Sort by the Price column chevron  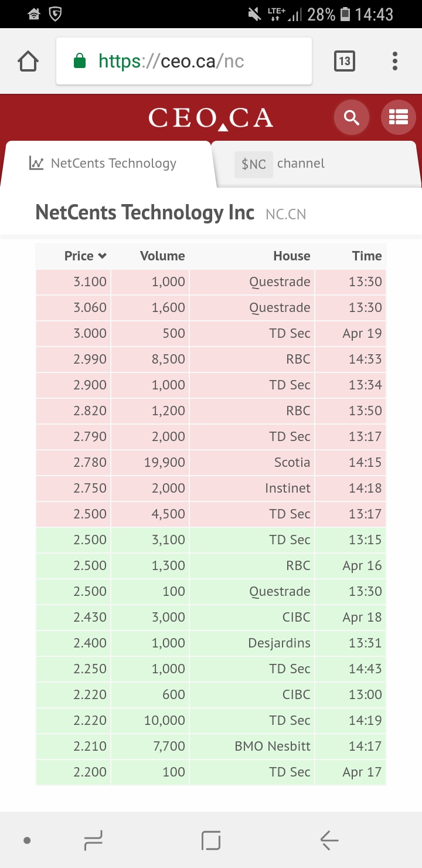[x=103, y=256]
